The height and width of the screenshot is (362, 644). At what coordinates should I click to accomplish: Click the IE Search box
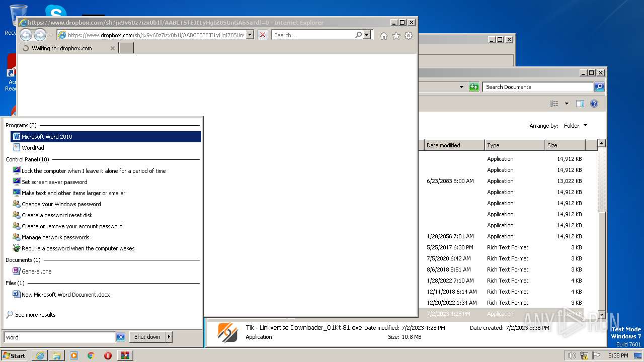[312, 35]
